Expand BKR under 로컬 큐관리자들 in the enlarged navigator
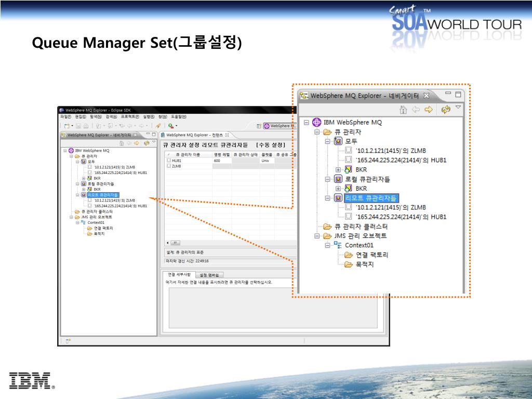 pos(338,189)
